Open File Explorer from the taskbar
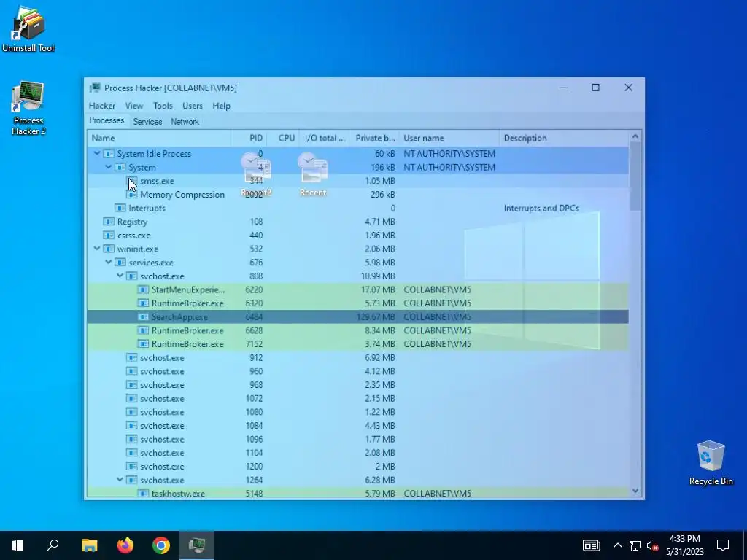 90,545
